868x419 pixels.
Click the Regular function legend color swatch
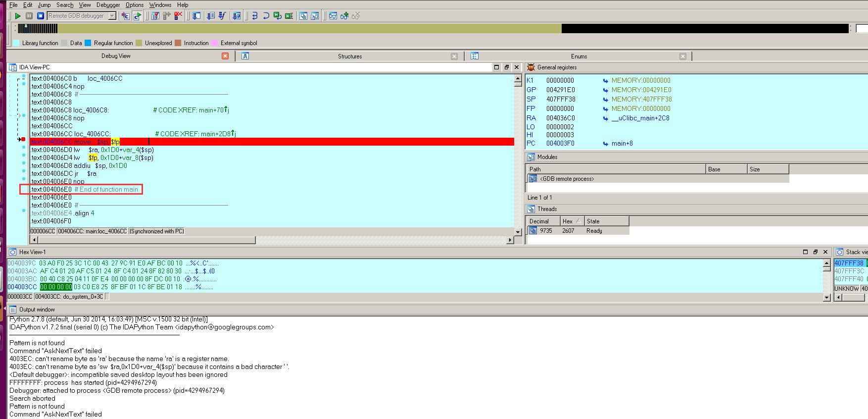pos(88,43)
